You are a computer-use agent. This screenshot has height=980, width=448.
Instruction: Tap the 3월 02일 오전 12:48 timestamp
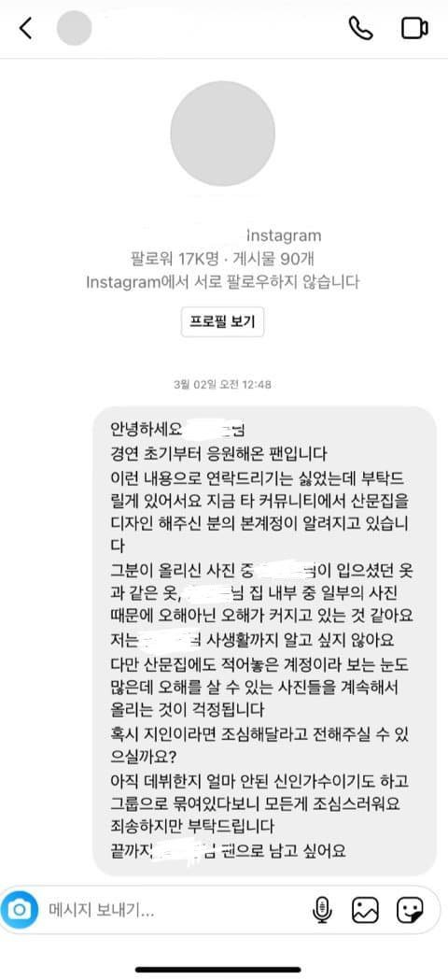click(222, 385)
